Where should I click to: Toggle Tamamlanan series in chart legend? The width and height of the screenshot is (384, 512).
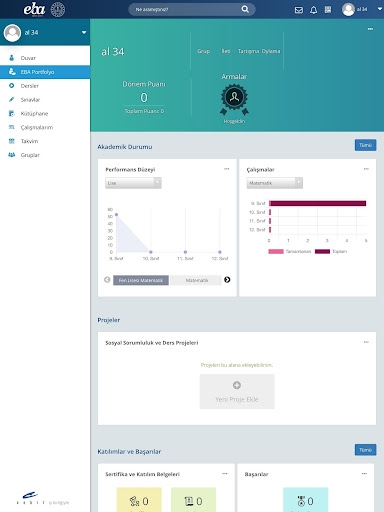click(x=289, y=251)
